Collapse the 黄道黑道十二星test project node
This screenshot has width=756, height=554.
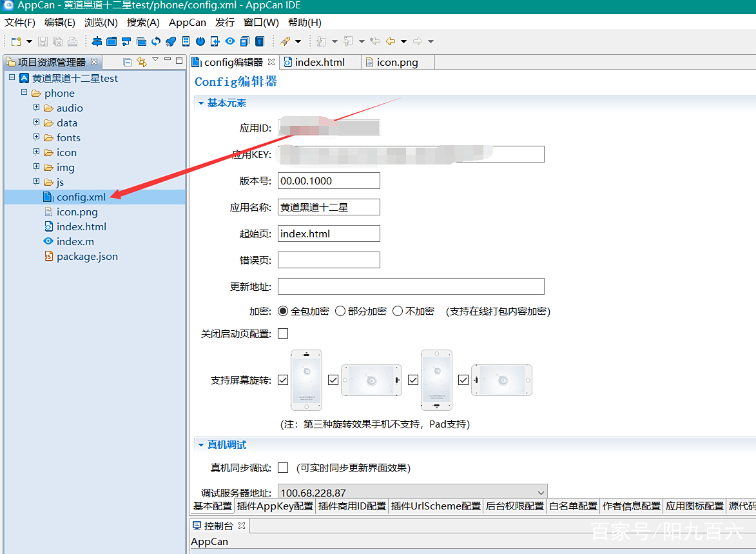[x=12, y=77]
